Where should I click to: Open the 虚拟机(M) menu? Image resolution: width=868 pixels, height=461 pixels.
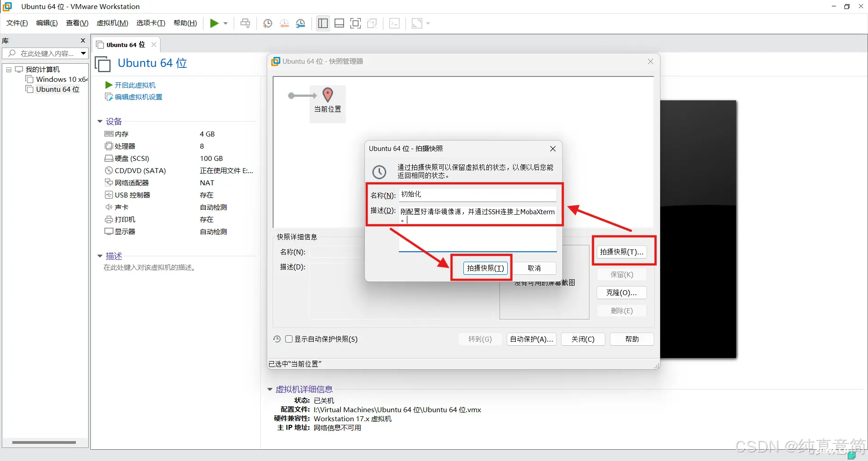[x=113, y=23]
